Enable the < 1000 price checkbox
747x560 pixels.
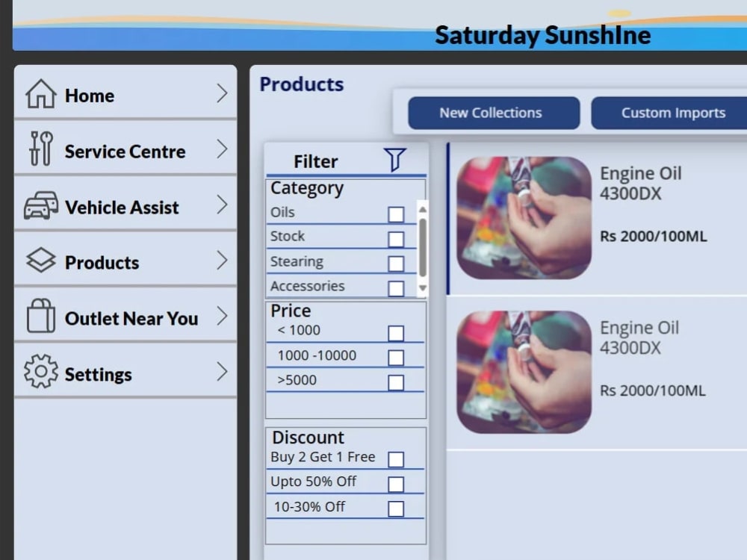(396, 333)
